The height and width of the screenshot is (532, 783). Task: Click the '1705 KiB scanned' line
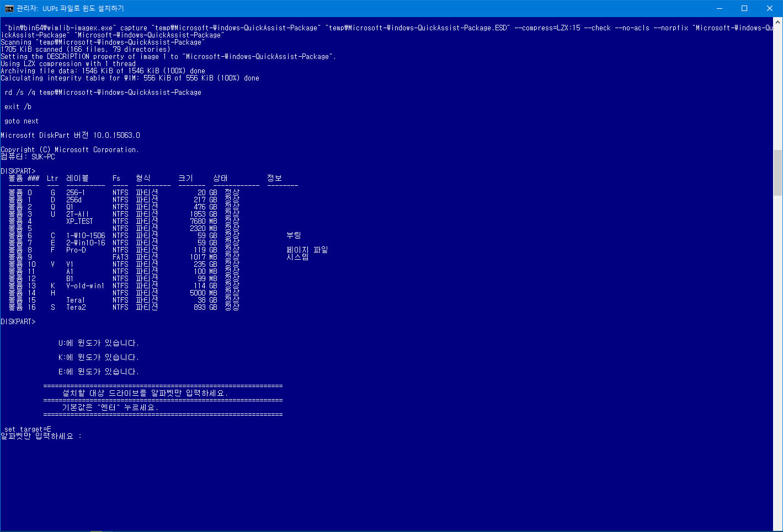(x=86, y=49)
